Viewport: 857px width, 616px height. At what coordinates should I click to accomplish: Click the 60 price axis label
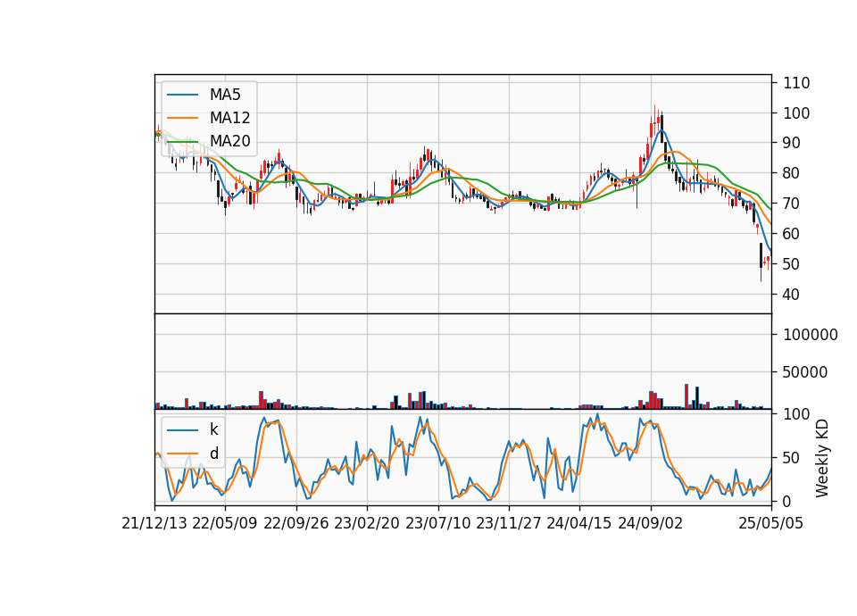click(x=792, y=234)
